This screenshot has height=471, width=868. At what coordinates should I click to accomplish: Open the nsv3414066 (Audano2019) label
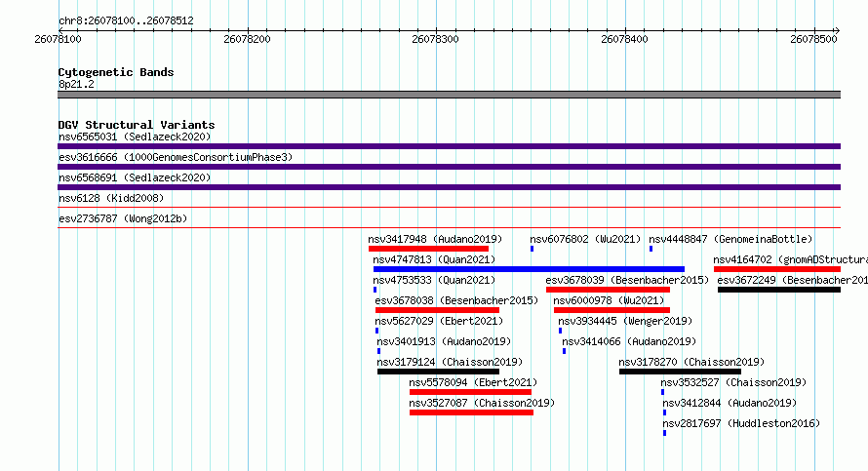click(x=629, y=341)
